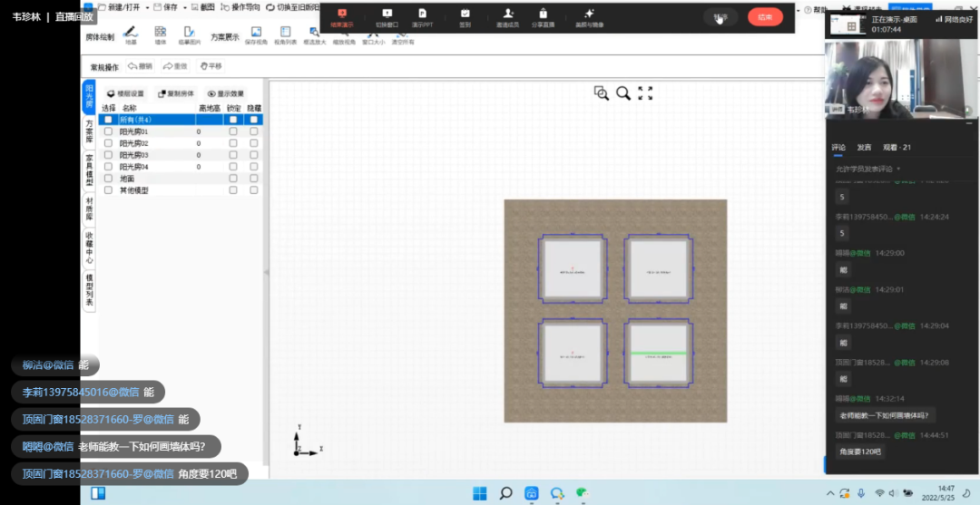This screenshot has height=505, width=980.
Task: Switch to the 材质库 side tab
Action: click(89, 209)
